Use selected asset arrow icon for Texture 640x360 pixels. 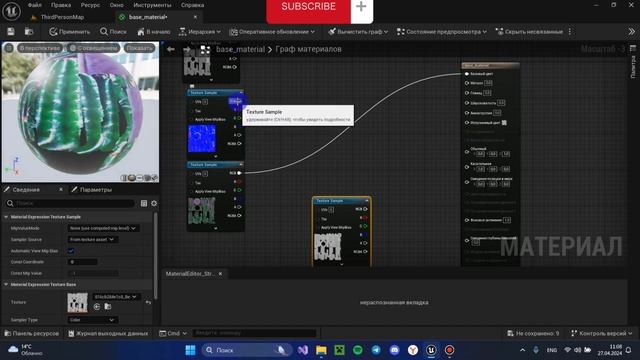(97, 307)
